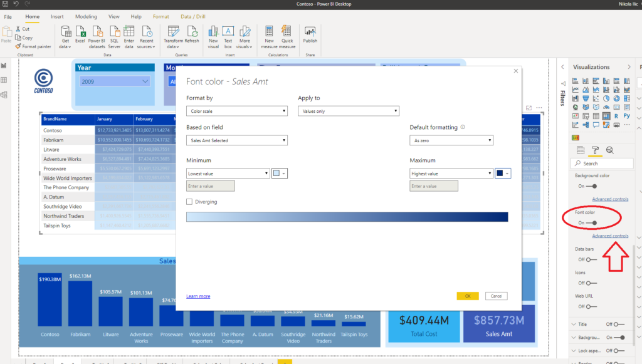Click the Format painter tool
This screenshot has height=364, width=642.
33,46
